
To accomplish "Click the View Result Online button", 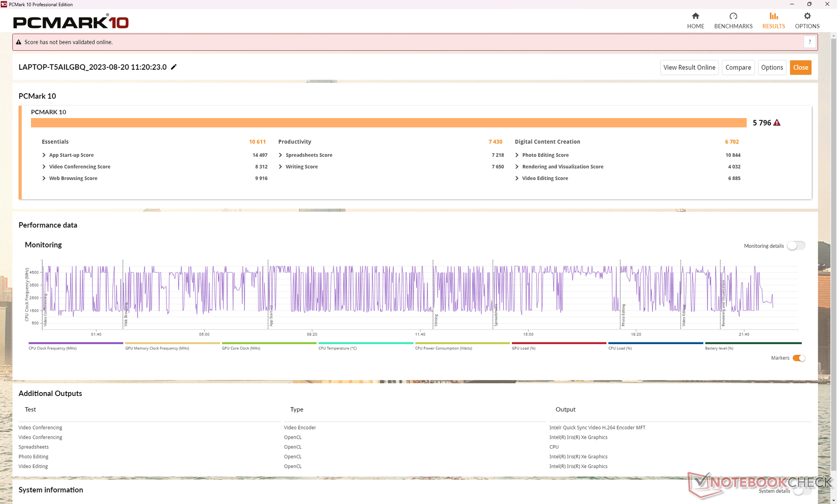I will (689, 68).
